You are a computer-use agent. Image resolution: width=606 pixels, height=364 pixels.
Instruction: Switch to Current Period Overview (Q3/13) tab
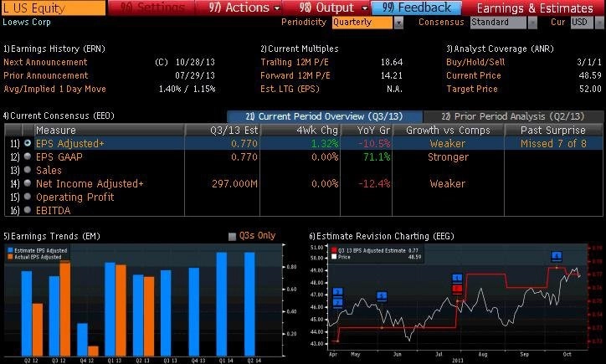point(325,116)
